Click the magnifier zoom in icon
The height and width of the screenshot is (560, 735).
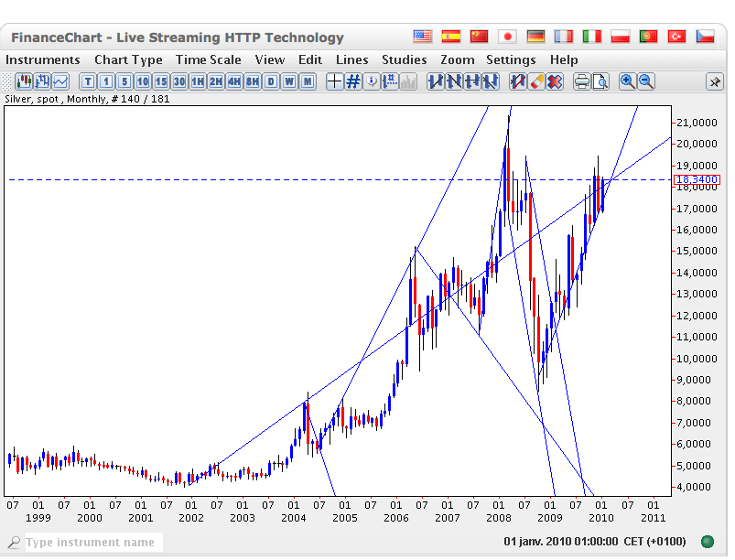[x=627, y=81]
